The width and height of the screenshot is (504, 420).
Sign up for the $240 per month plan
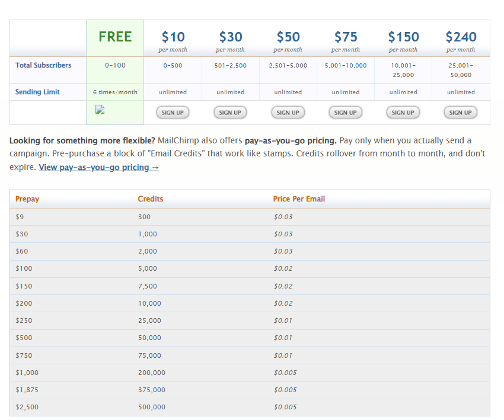click(x=460, y=113)
